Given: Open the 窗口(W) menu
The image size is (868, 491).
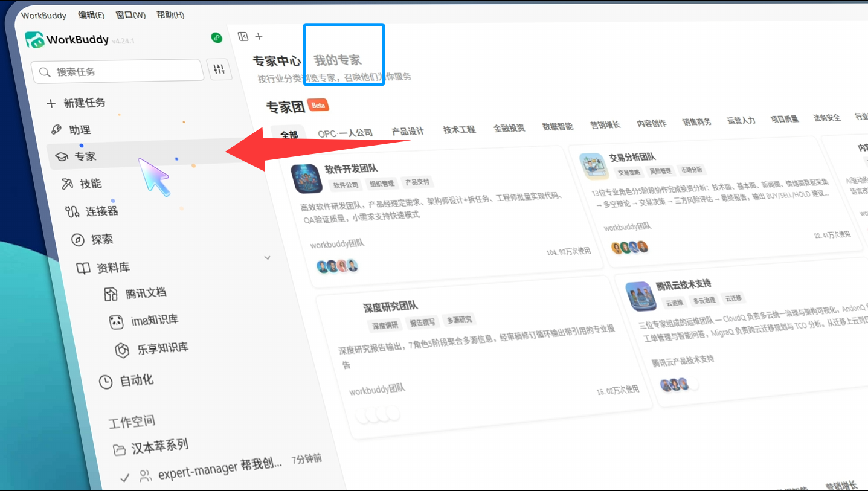Looking at the screenshot, I should pyautogui.click(x=130, y=15).
